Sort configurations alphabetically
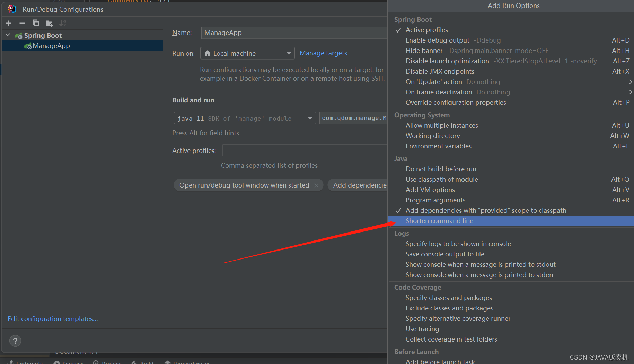This screenshot has width=634, height=364. [63, 23]
